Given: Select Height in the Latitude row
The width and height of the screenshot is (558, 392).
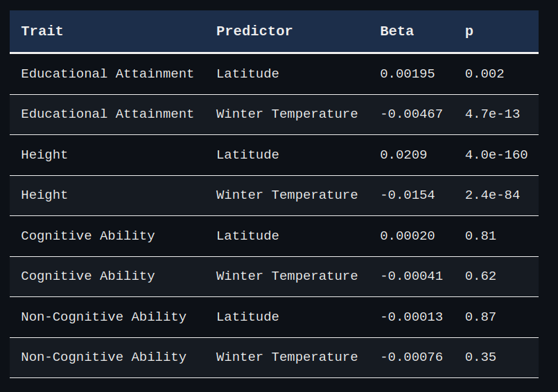Looking at the screenshot, I should click(44, 154).
